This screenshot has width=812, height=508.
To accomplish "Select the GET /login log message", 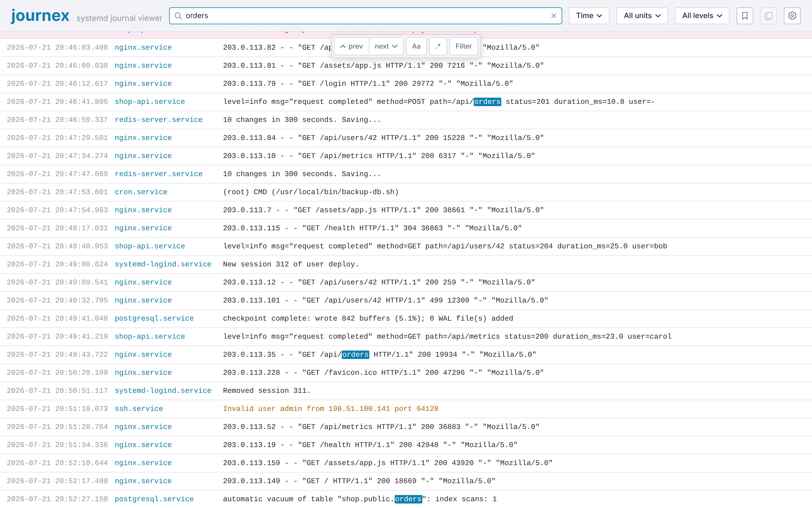I will [x=368, y=84].
